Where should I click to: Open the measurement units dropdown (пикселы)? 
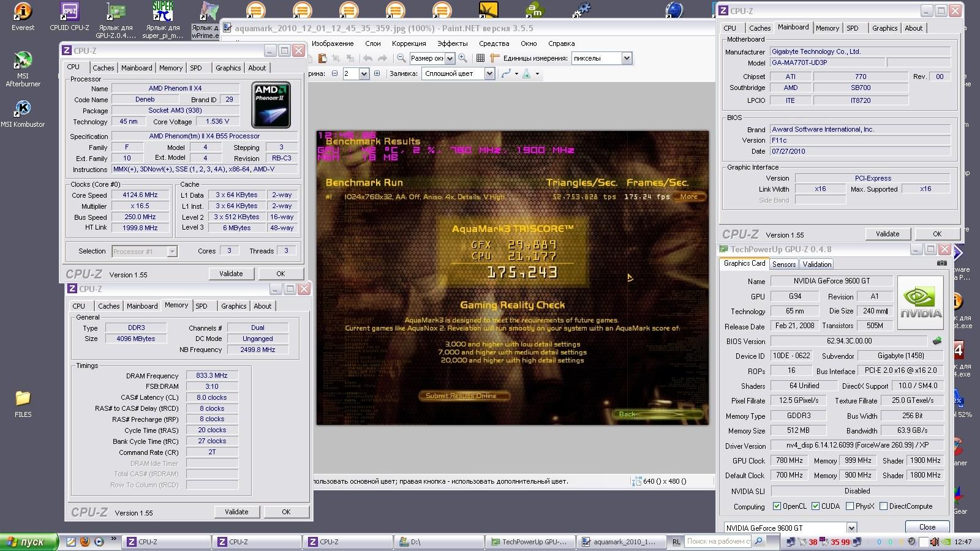coord(627,58)
